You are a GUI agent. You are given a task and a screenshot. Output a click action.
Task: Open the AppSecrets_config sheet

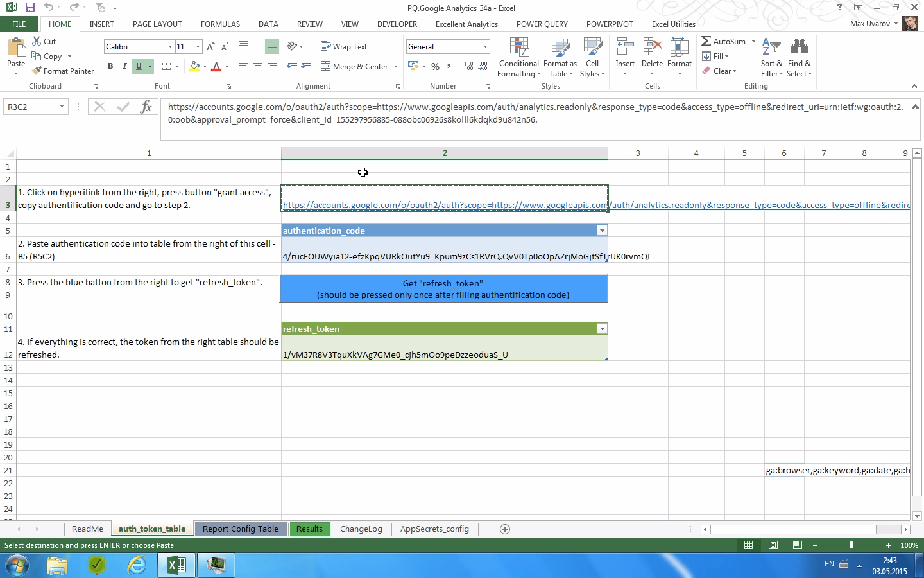point(434,529)
